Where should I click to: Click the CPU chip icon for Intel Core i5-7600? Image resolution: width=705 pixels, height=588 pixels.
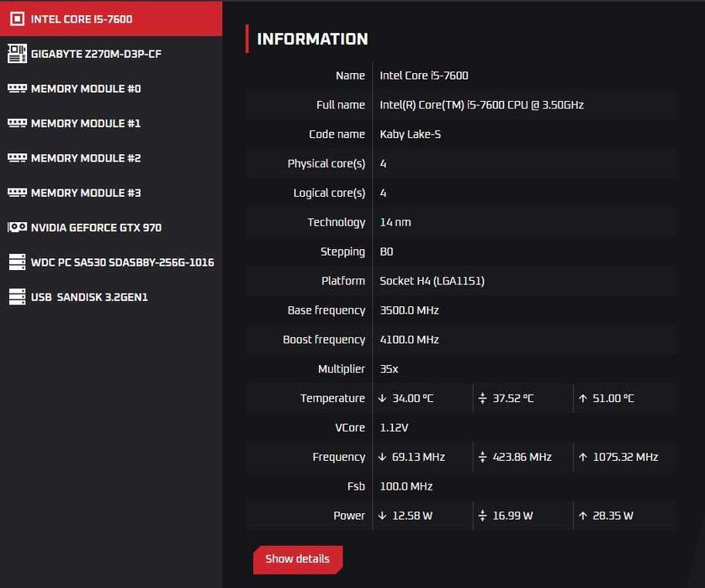(17, 19)
